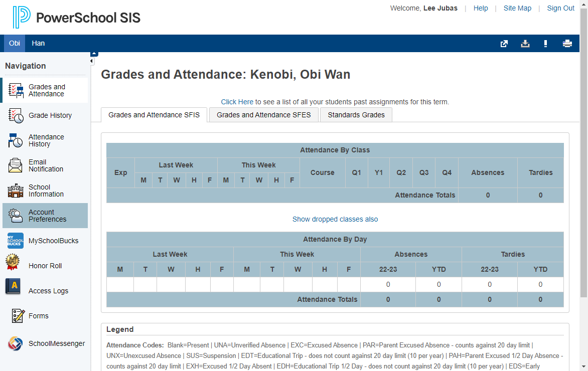Viewport: 588px width, 371px height.
Task: Switch to student tab Han
Action: click(38, 44)
